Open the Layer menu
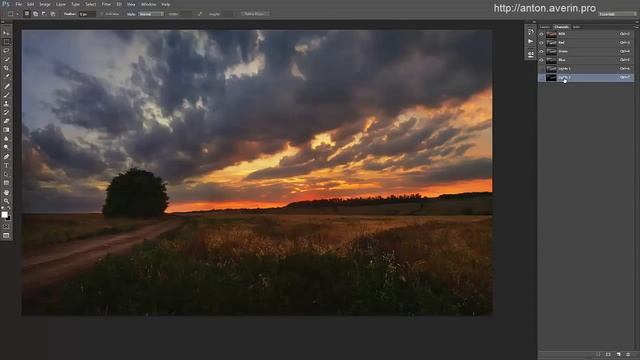This screenshot has width=640, height=360. click(x=60, y=4)
